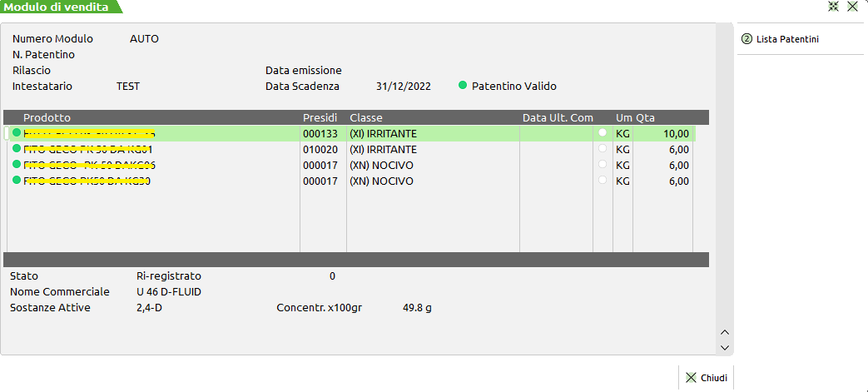
Task: Click the collapse window arrows icon
Action: [834, 7]
